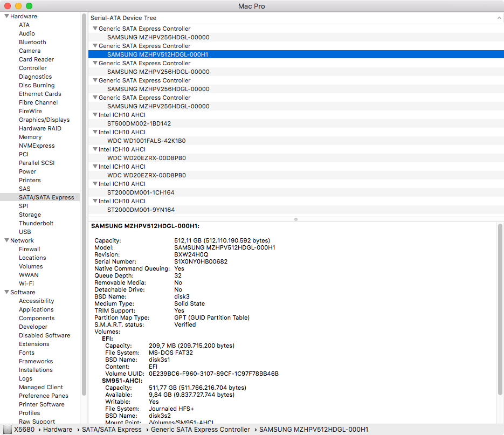
Task: Collapse Intel ICH10 AHCI above ST2000DM001-1CH164
Action: (95, 184)
